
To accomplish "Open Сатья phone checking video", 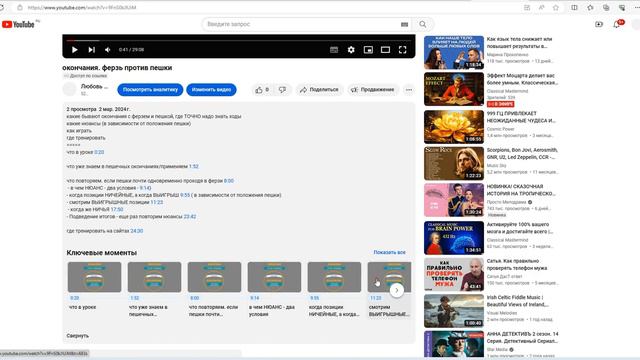I will (x=454, y=274).
